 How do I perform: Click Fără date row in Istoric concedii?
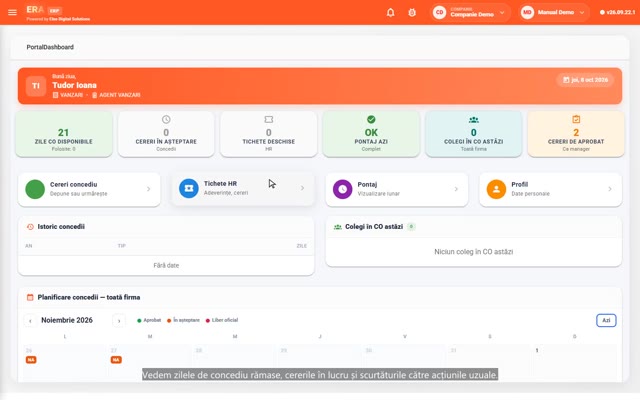point(166,265)
